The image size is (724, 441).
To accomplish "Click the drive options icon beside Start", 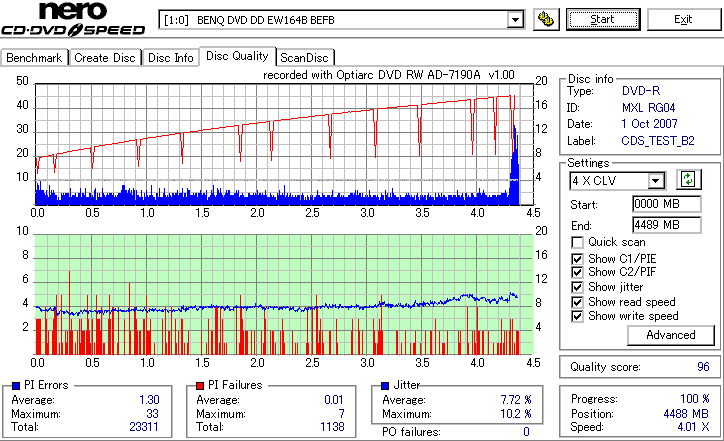I will pyautogui.click(x=546, y=19).
